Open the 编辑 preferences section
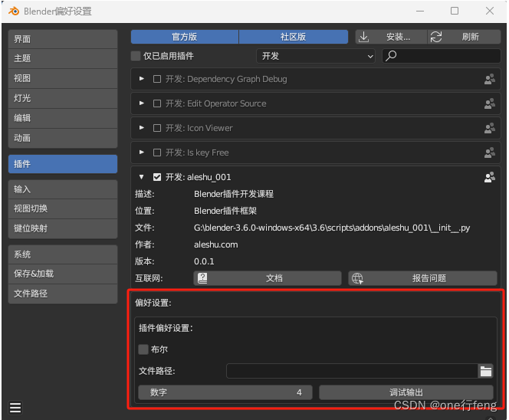Image resolution: width=509 pixels, height=420 pixels. click(x=63, y=118)
